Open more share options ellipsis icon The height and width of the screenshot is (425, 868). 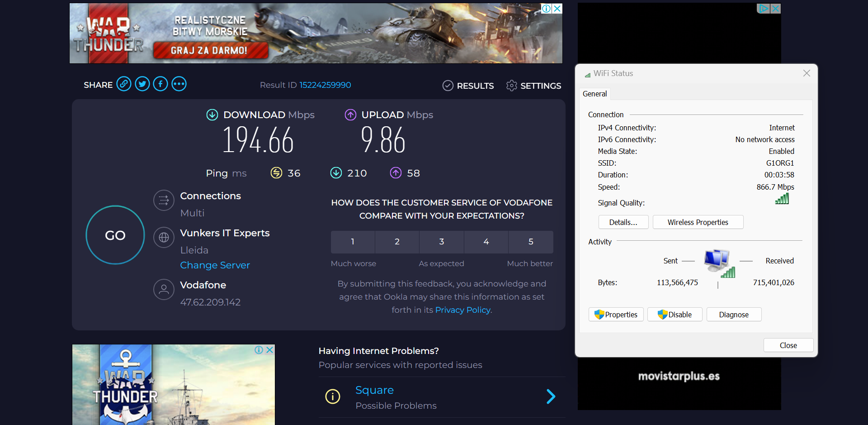click(x=179, y=84)
